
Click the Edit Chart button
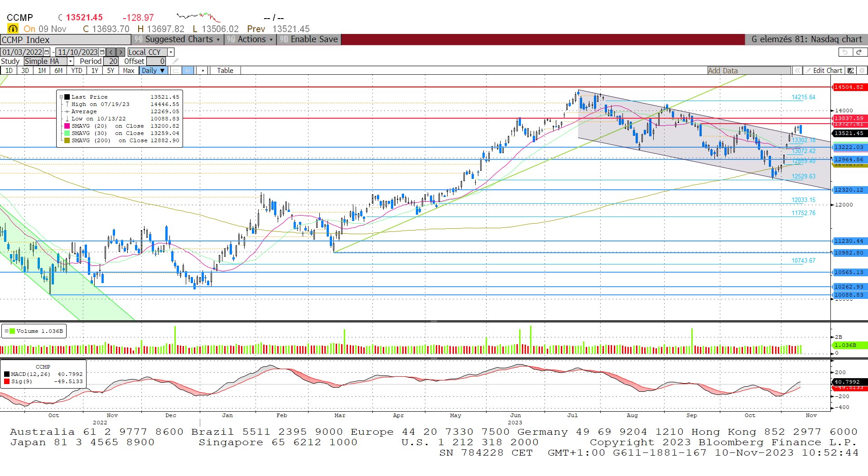(x=824, y=71)
